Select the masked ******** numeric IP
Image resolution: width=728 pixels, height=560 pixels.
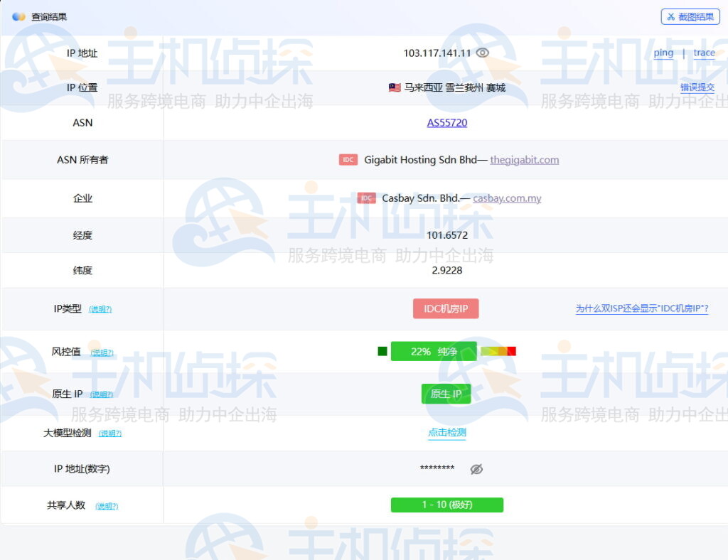tap(437, 468)
